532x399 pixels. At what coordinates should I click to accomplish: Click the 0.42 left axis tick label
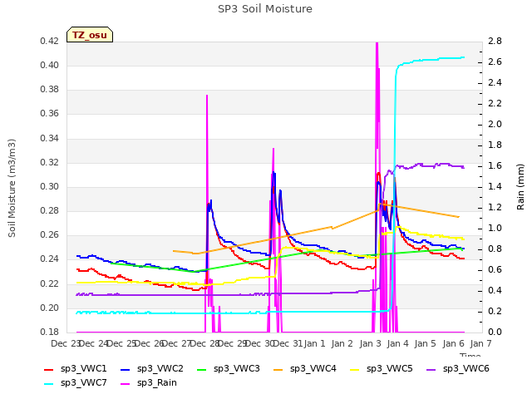50,41
